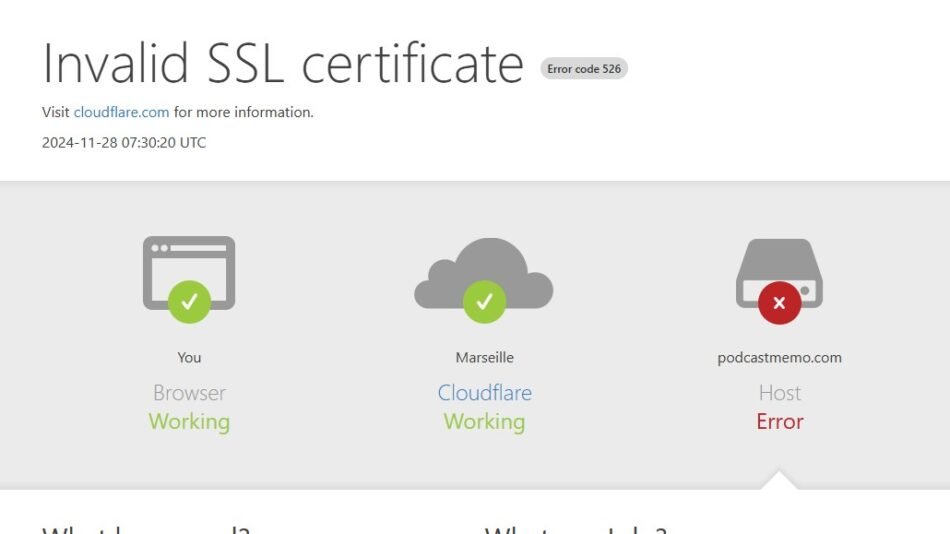The width and height of the screenshot is (950, 534).
Task: Click the Working status under Browser
Action: click(x=189, y=421)
